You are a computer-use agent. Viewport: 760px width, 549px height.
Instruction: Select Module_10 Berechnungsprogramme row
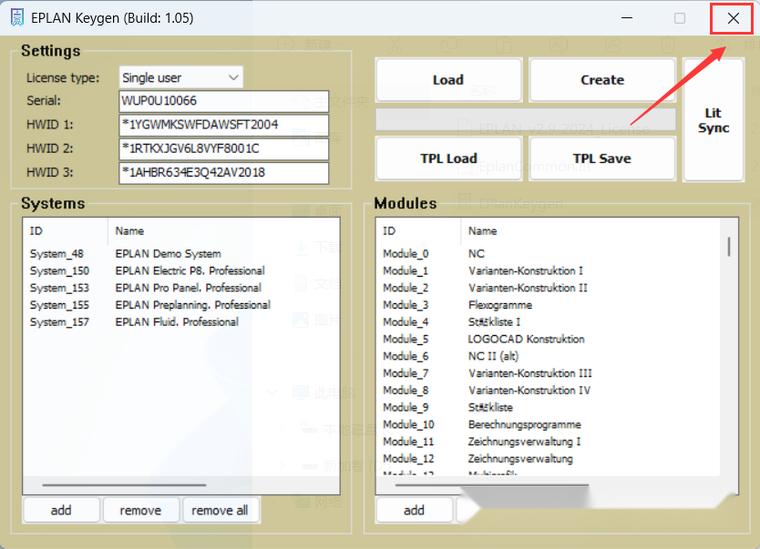(548, 424)
